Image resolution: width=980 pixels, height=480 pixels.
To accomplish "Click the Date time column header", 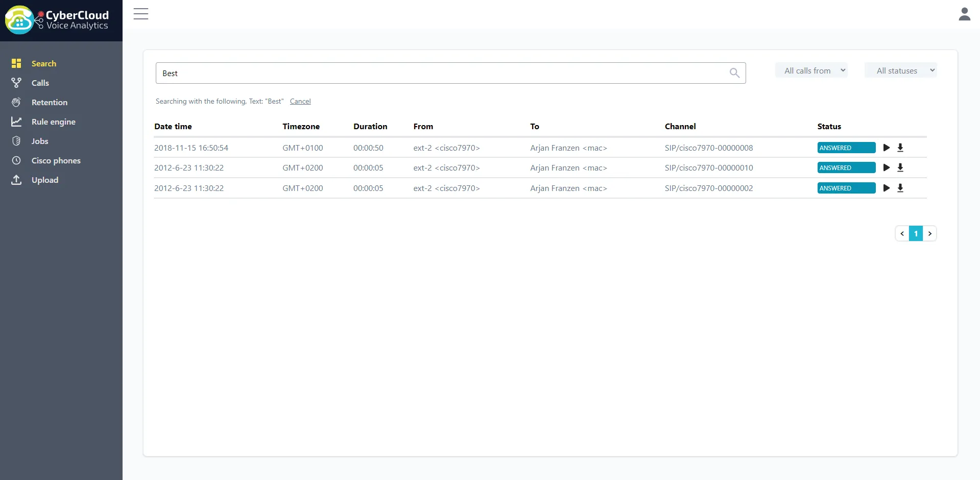I will point(173,126).
